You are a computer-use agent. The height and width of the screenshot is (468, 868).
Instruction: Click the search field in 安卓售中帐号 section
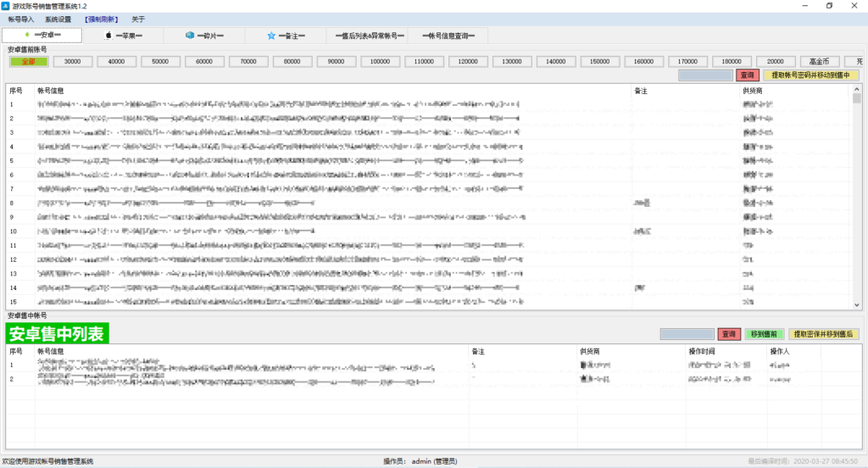[x=687, y=334]
